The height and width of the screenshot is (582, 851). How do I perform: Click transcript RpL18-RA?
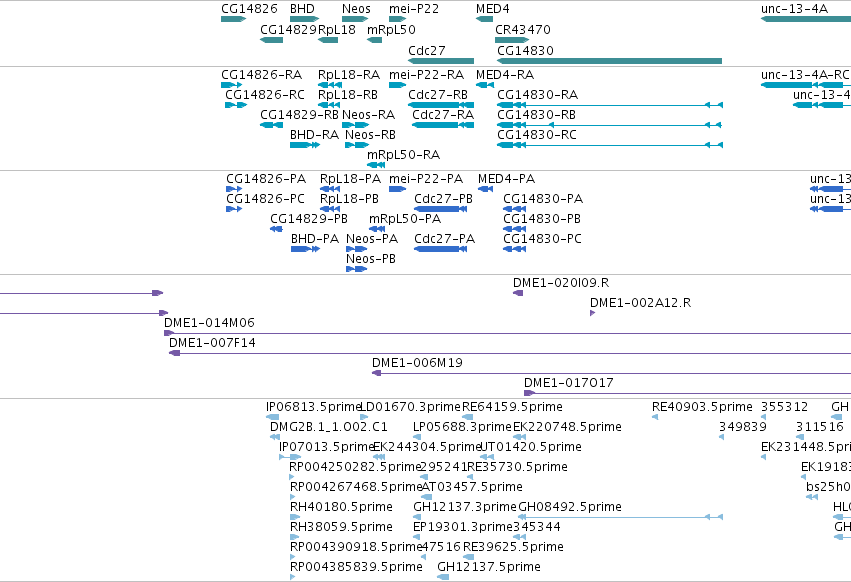click(330, 85)
